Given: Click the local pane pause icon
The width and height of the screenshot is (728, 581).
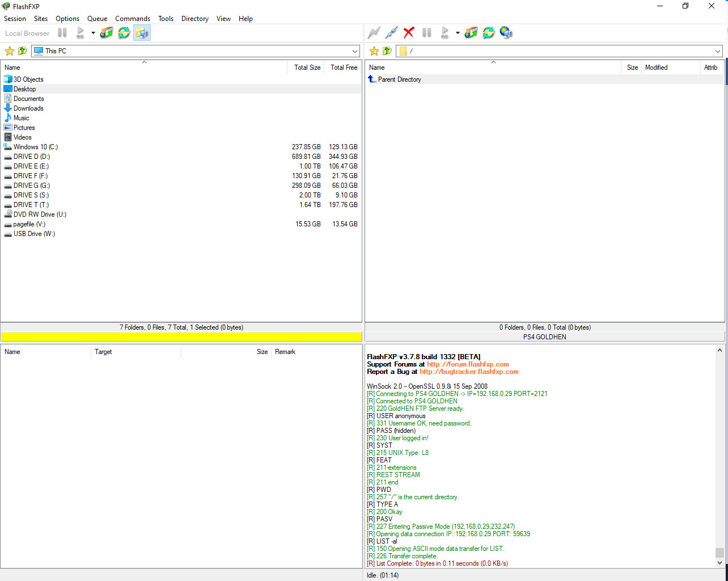Looking at the screenshot, I should [62, 33].
